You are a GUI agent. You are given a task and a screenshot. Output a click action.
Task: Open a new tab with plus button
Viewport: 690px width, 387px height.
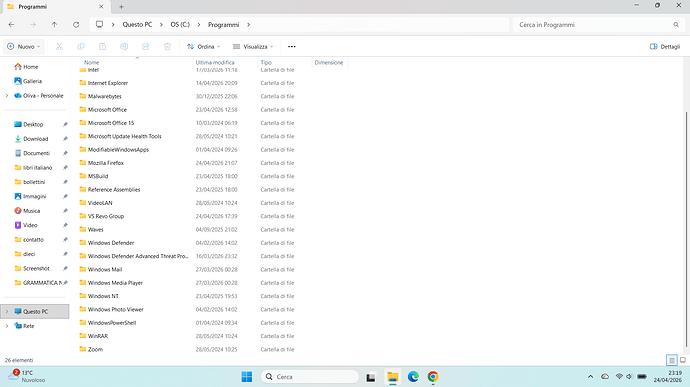click(x=121, y=7)
